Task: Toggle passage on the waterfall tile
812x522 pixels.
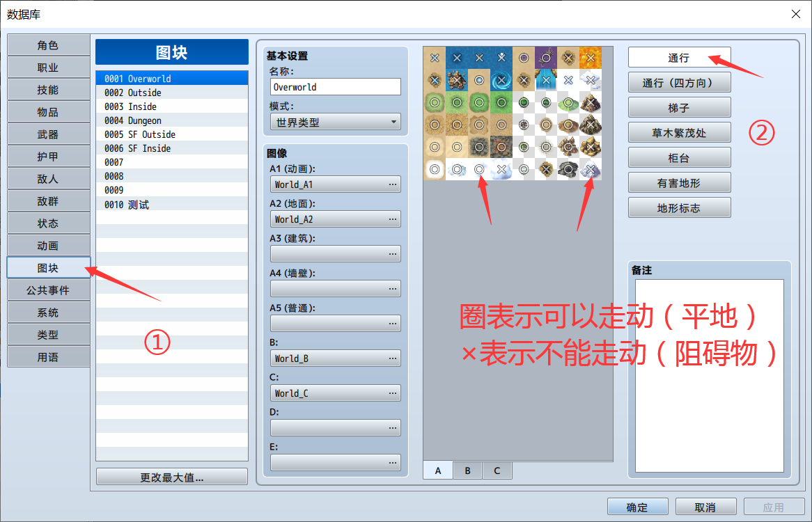Action: click(x=546, y=79)
